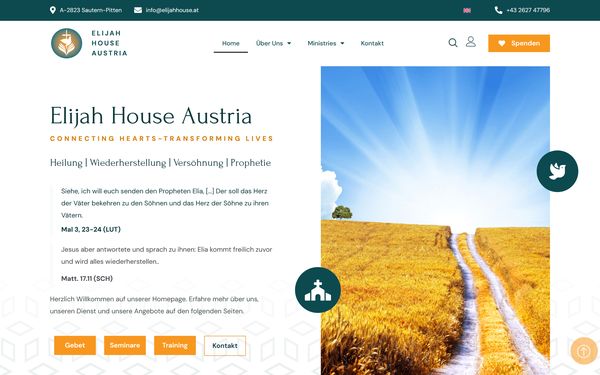Click the Elijah House Austria heading
The height and width of the screenshot is (375, 600).
pos(151,116)
